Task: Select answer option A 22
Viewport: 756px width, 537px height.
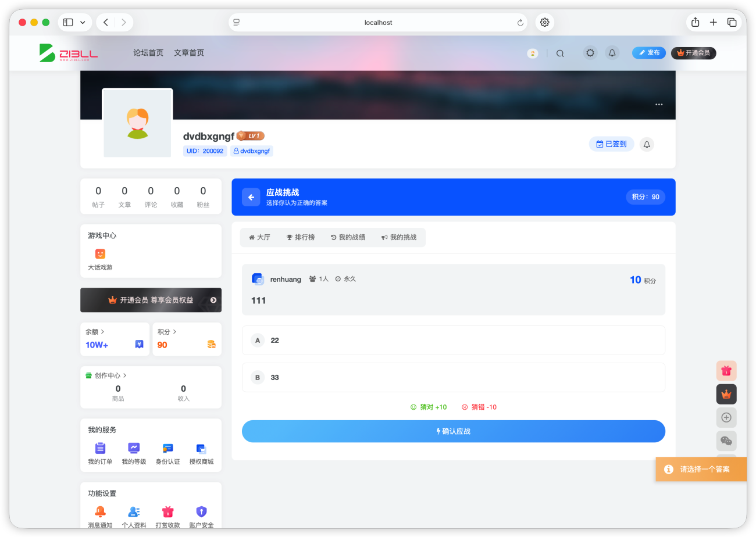Action: pos(453,340)
